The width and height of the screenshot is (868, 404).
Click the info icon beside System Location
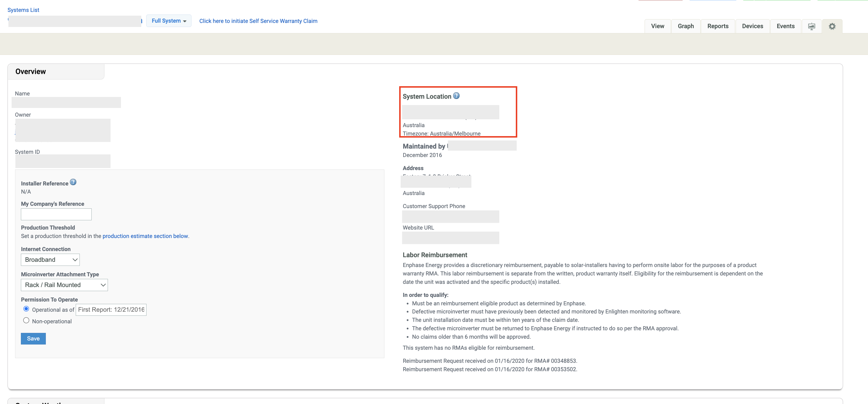[457, 95]
